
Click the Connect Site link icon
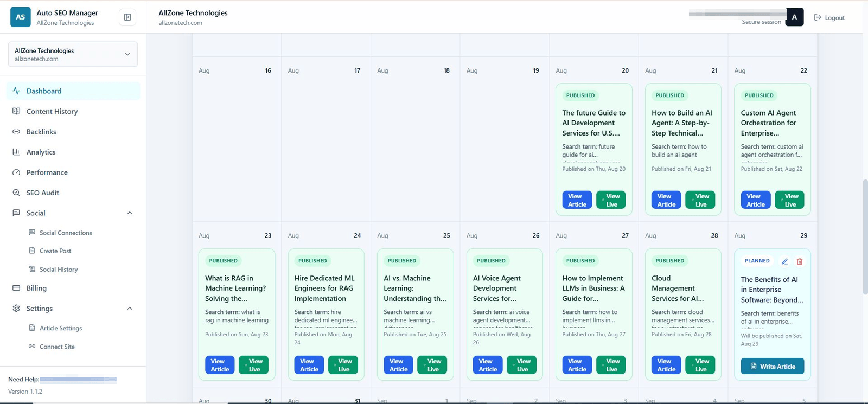(32, 347)
